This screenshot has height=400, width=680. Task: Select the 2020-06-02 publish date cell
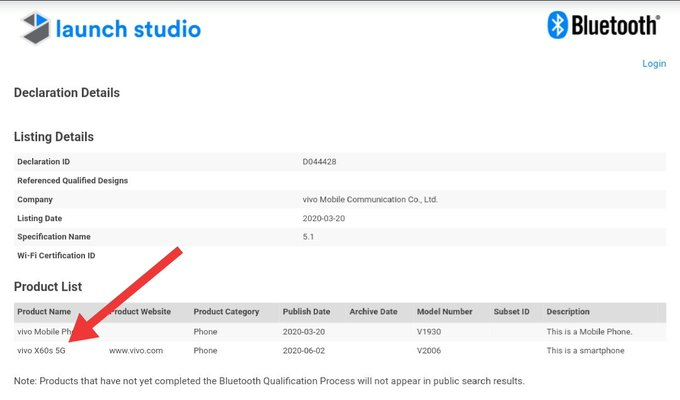pos(304,351)
